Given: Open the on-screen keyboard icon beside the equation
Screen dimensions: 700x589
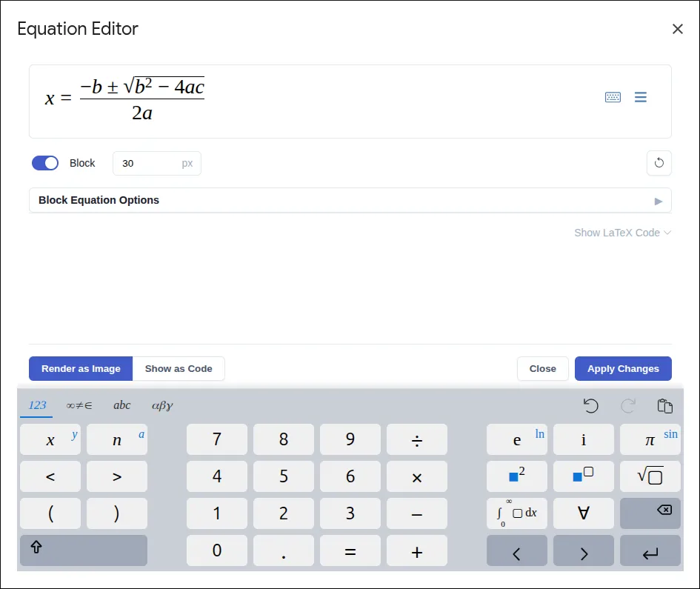Looking at the screenshot, I should 613,97.
